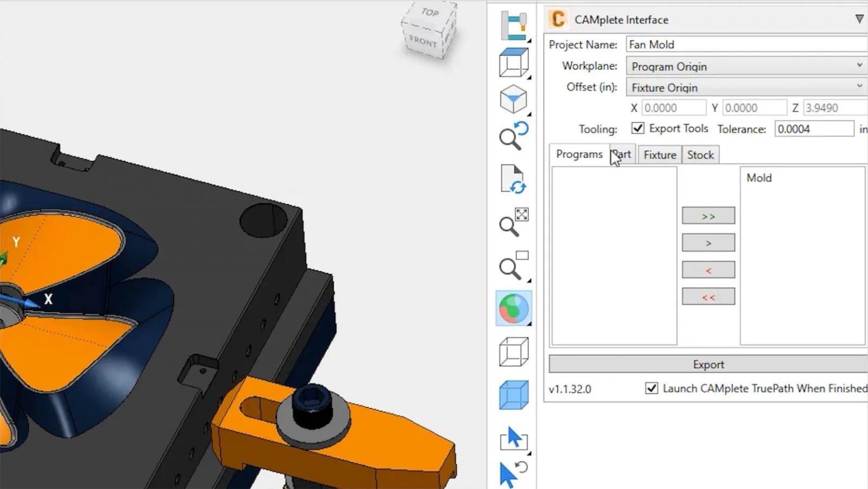Screen dimensions: 868x489
Task: Open the Fixture tab
Action: click(x=660, y=155)
